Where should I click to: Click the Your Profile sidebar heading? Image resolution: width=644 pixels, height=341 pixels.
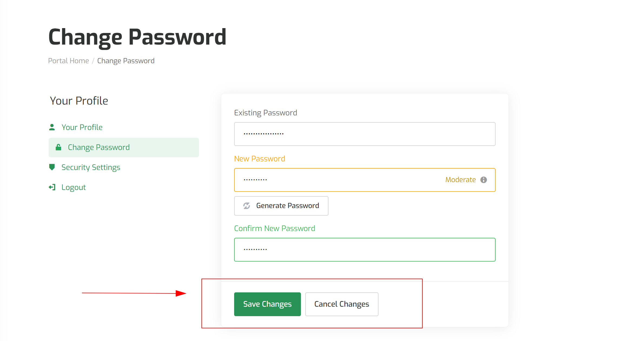point(79,101)
